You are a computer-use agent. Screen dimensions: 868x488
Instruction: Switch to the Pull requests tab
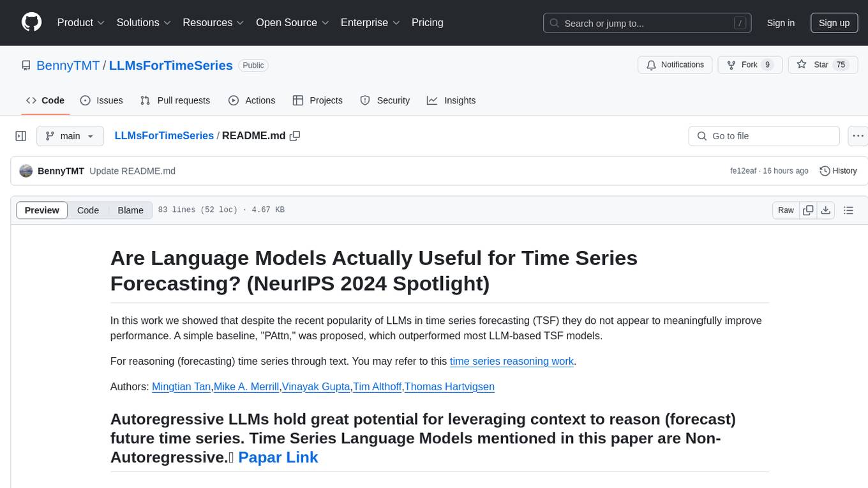coord(175,100)
